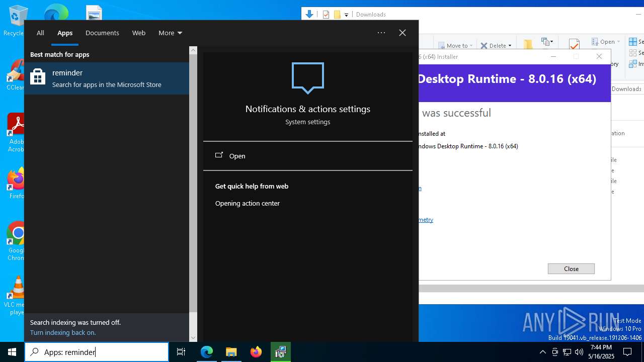Open Adobe Acrobat desktop shortcut
The height and width of the screenshot is (362, 644).
(16, 132)
